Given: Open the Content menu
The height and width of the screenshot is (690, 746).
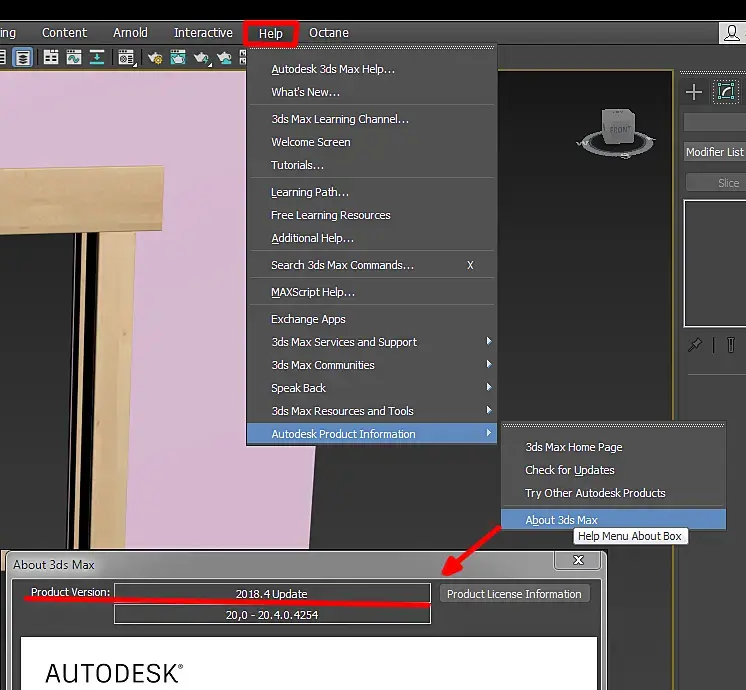Looking at the screenshot, I should (64, 33).
